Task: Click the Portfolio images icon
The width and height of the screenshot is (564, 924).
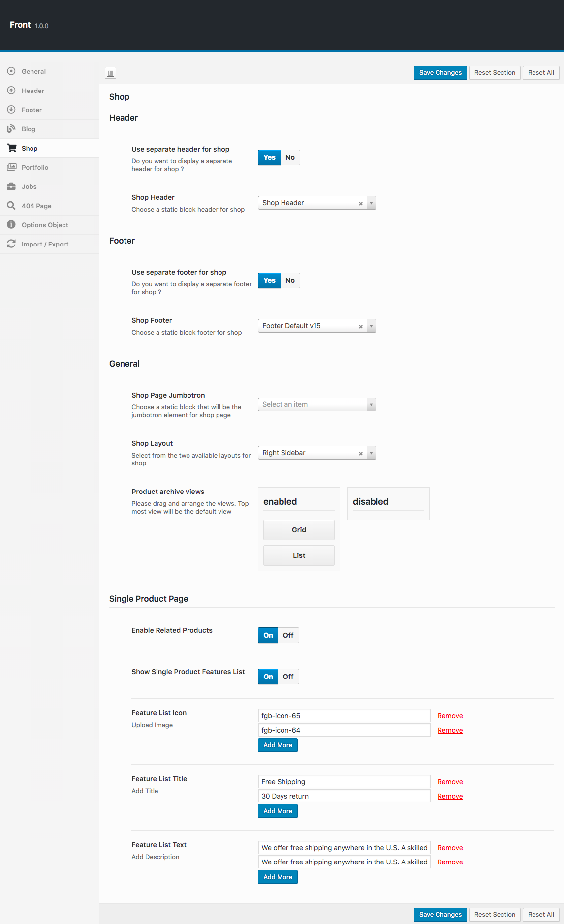Action: (x=11, y=167)
